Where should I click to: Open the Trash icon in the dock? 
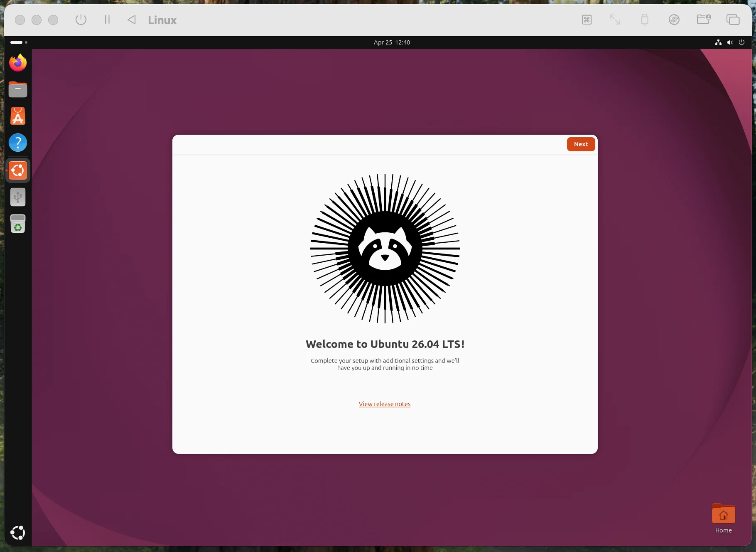coord(18,224)
